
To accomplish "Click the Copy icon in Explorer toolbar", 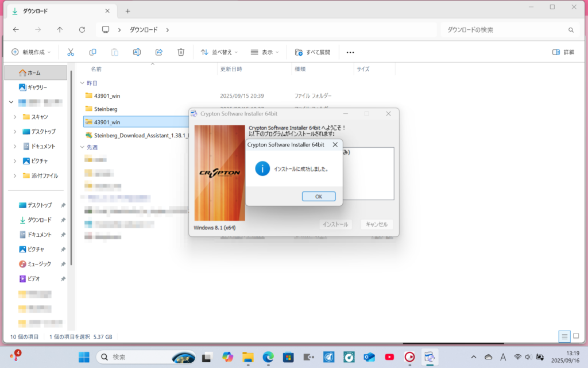I will 92,52.
